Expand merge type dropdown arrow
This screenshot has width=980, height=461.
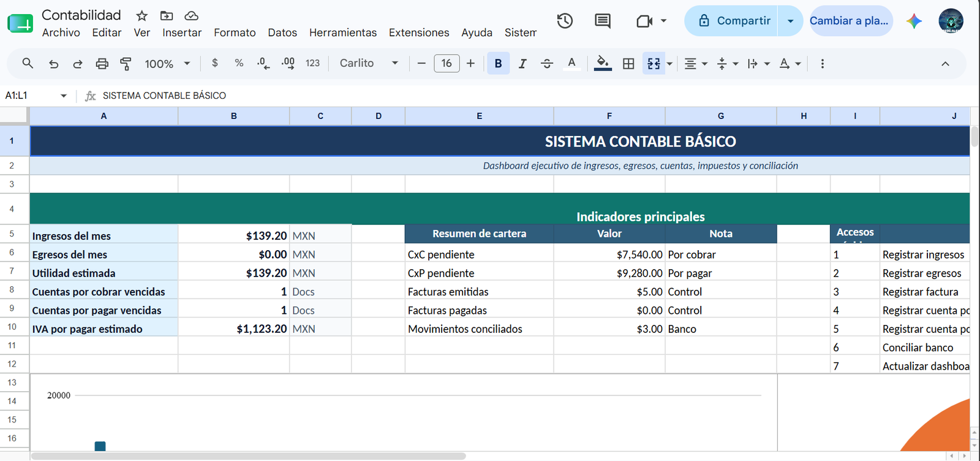(x=669, y=64)
